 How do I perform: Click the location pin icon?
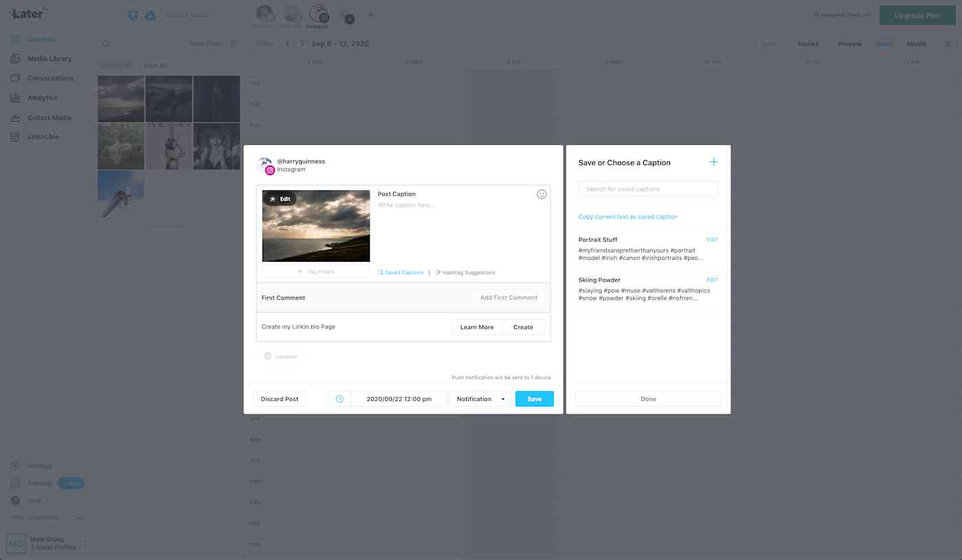pos(268,356)
